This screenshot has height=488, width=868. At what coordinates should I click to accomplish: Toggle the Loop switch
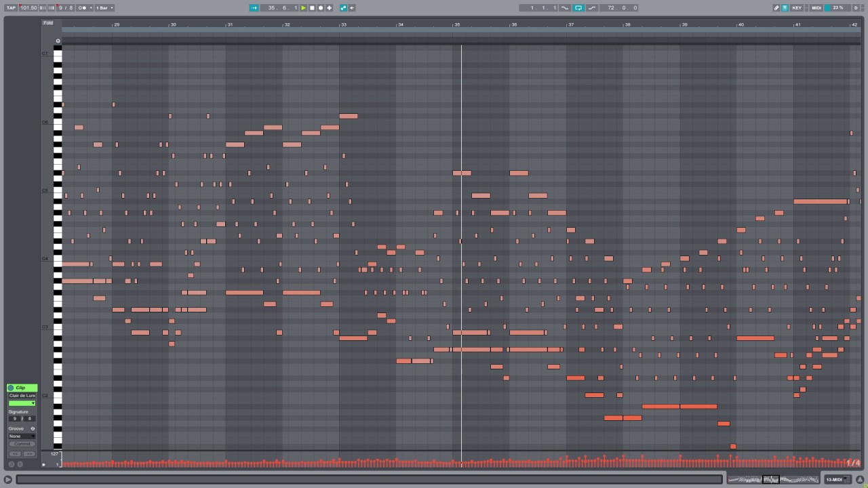(x=578, y=8)
